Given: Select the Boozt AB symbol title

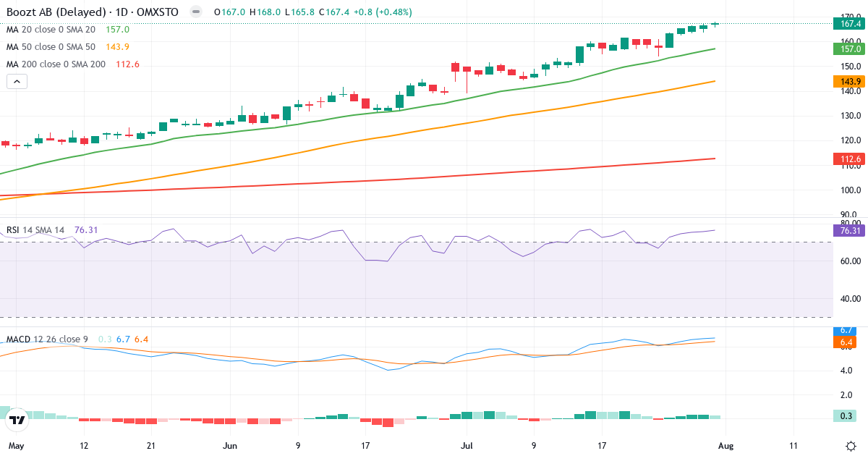Looking at the screenshot, I should [x=92, y=12].
